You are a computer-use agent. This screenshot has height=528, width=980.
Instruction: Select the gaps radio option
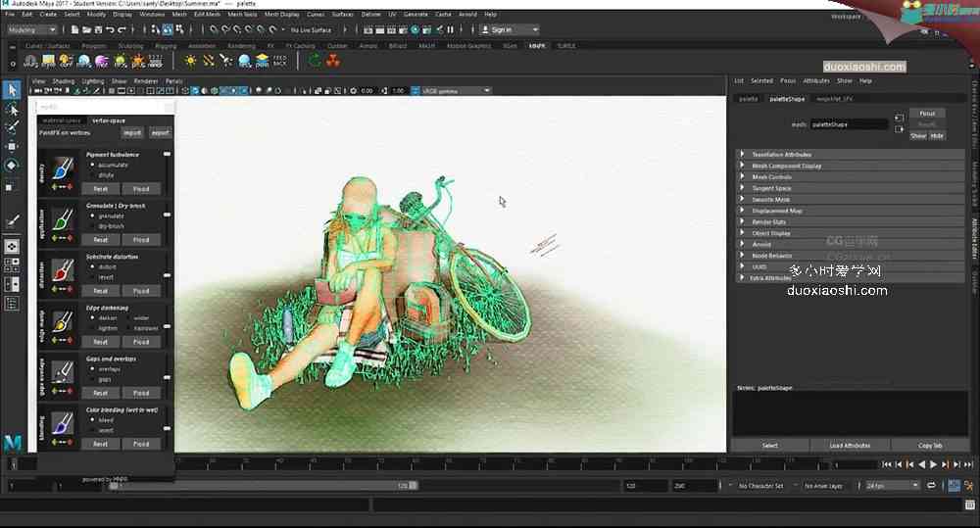[x=94, y=379]
